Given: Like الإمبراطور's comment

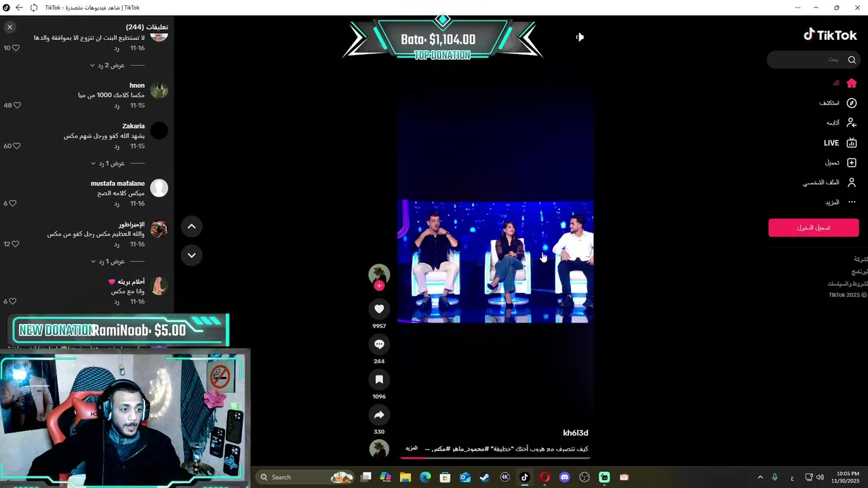Looking at the screenshot, I should coord(17,244).
